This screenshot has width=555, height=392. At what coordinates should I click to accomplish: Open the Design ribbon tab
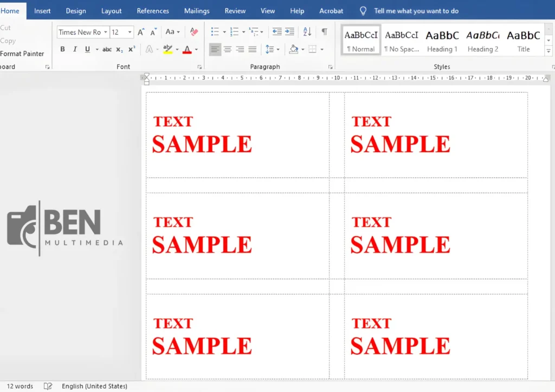click(x=75, y=10)
